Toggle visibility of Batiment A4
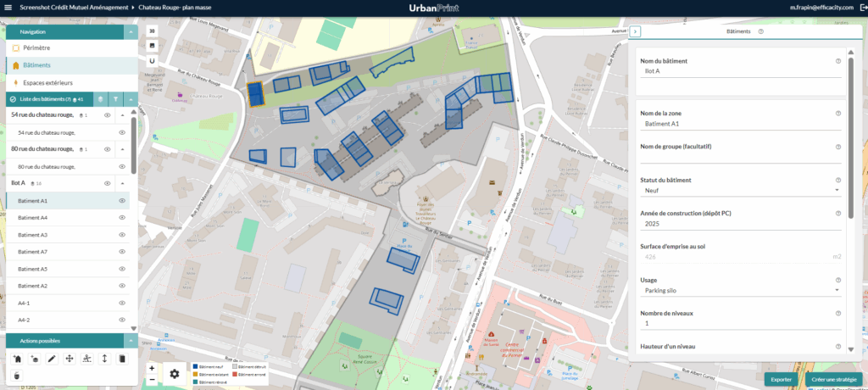868x390 pixels. (x=122, y=218)
